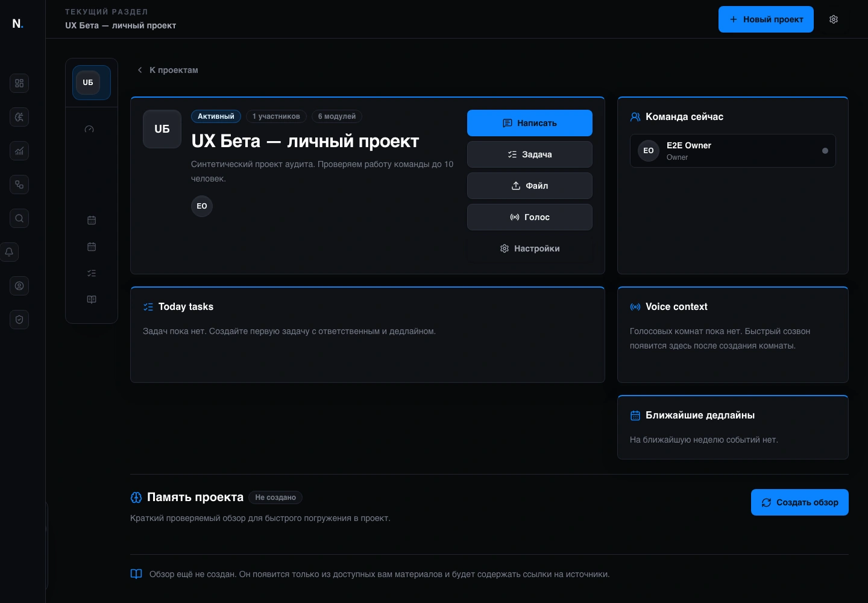
Task: Click the Новый проект button
Action: click(766, 19)
